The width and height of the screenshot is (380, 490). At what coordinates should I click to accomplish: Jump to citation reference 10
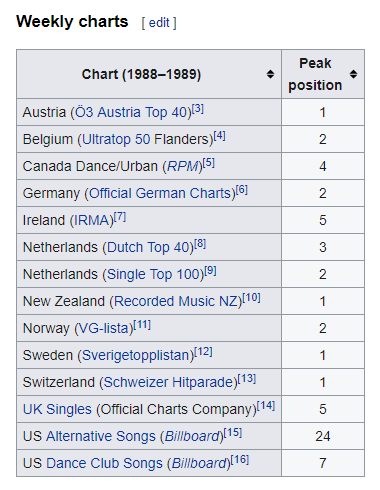coord(251,298)
